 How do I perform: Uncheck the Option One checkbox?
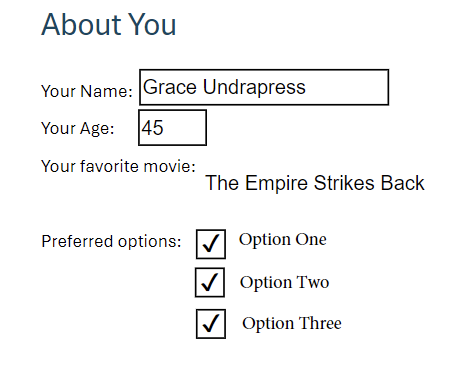[x=211, y=244]
